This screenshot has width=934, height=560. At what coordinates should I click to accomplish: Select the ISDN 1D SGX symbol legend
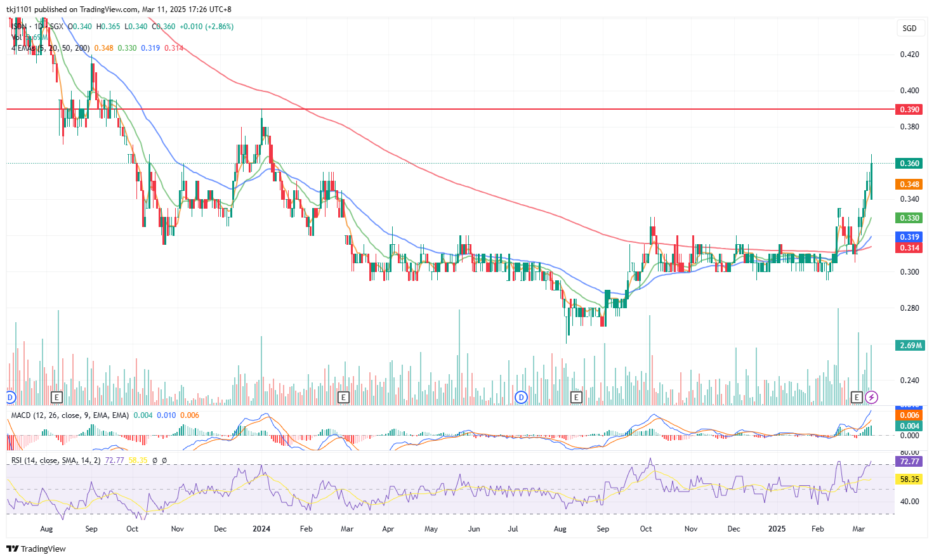(x=37, y=27)
